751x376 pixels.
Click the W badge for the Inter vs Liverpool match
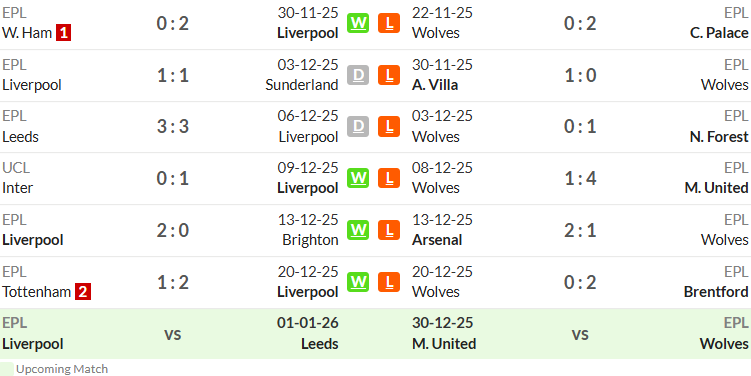point(358,178)
